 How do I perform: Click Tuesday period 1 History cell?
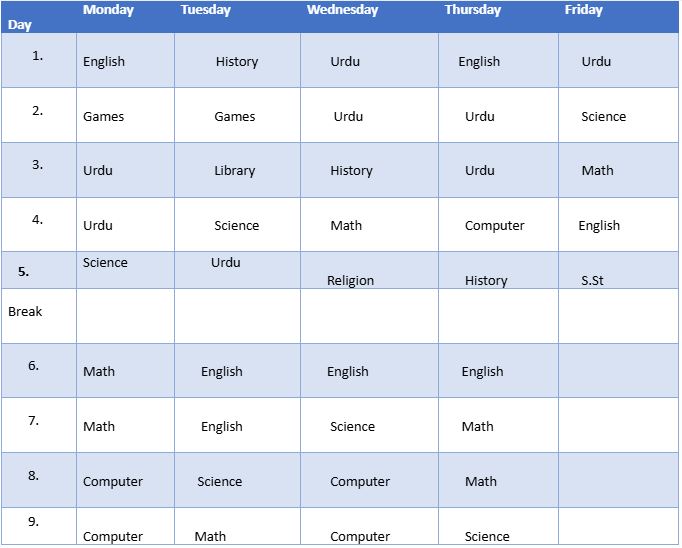click(x=237, y=60)
